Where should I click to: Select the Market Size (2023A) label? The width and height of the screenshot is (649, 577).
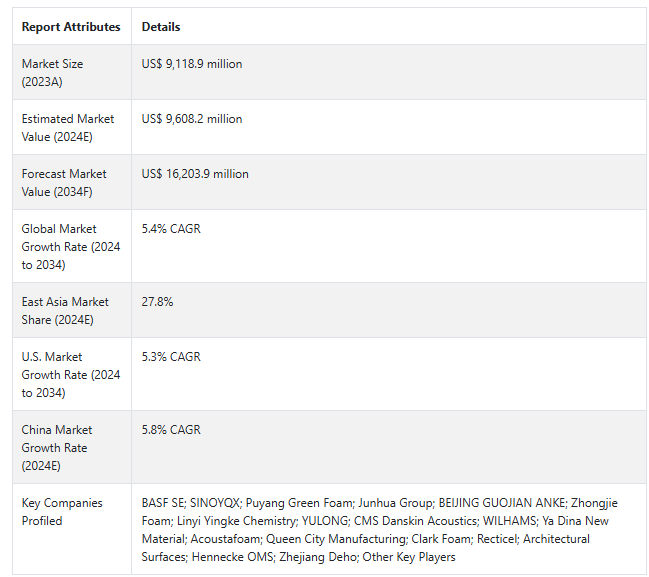click(x=53, y=72)
